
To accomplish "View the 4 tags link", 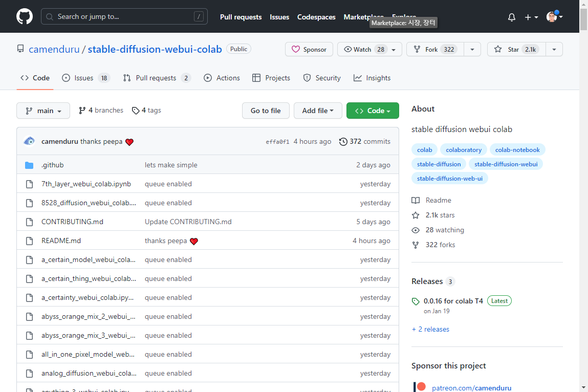I will tap(147, 111).
